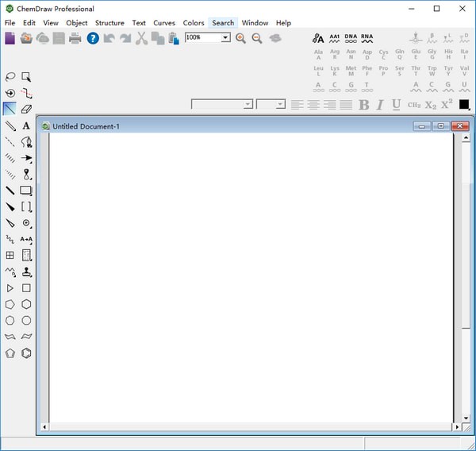The height and width of the screenshot is (451, 476).
Task: Choose the benzene ring tool
Action: 26,353
